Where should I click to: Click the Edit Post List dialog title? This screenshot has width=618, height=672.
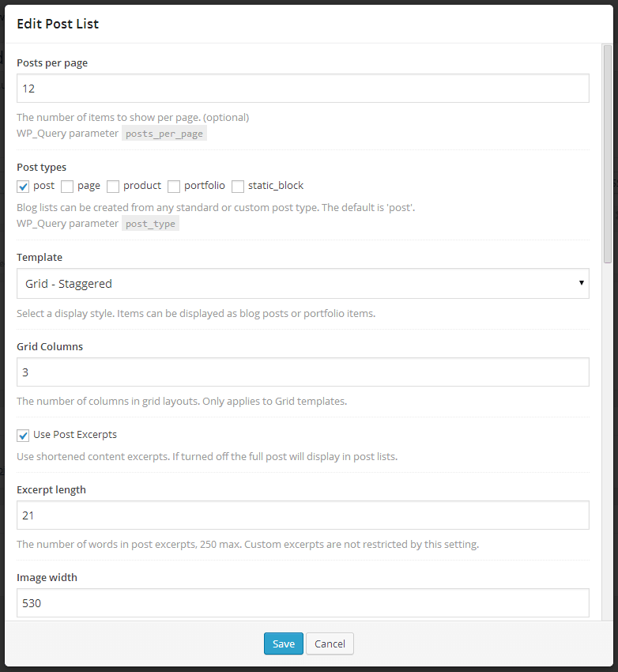pos(58,24)
